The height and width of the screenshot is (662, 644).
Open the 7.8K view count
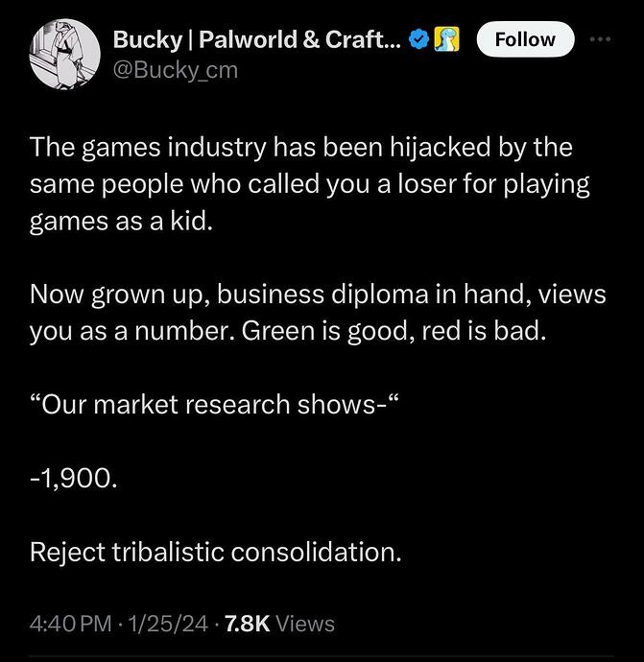pos(248,624)
